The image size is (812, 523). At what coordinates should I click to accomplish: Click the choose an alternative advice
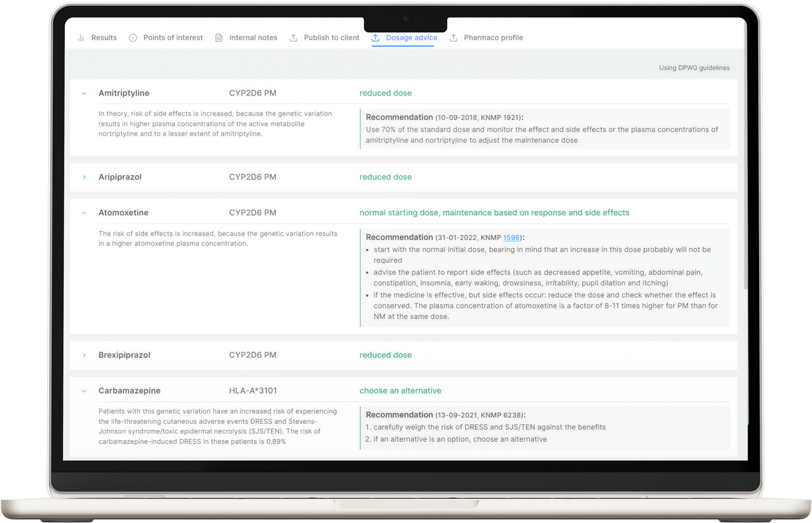[x=400, y=390]
